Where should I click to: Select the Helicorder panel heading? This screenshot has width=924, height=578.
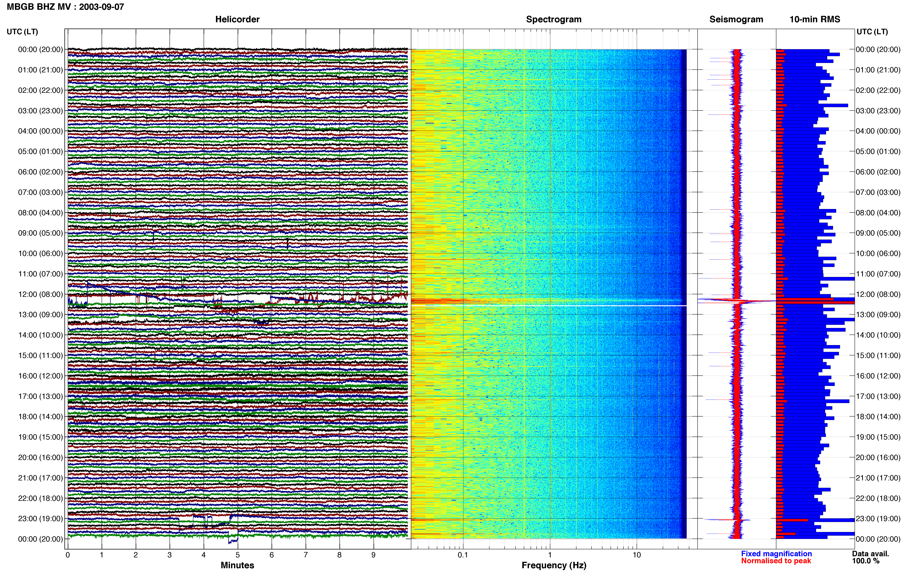coord(237,20)
